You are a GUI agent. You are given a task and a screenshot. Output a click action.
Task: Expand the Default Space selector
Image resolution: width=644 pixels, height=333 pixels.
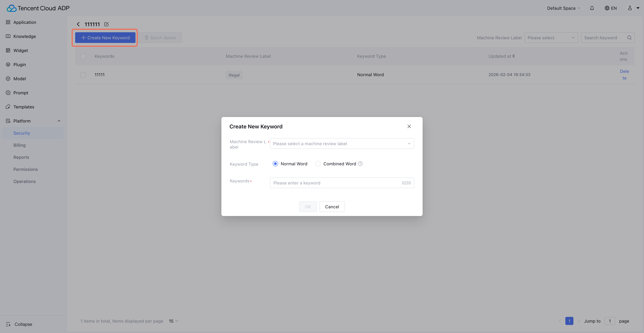[x=563, y=8]
